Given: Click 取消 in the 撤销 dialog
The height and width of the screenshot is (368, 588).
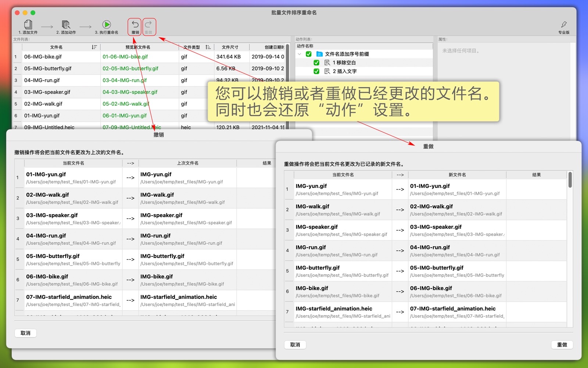Looking at the screenshot, I should click(25, 333).
